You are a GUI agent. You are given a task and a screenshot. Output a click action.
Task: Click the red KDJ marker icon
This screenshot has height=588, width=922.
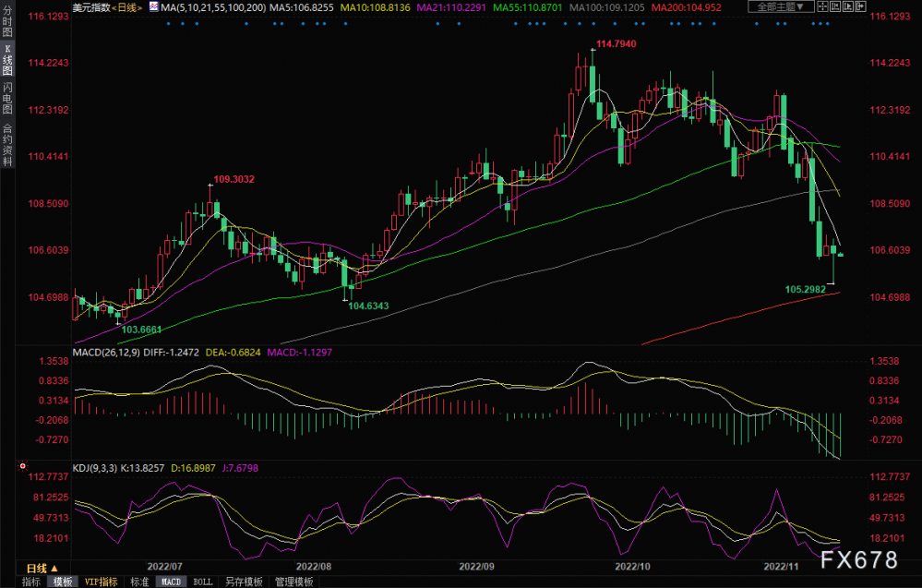tap(22, 466)
